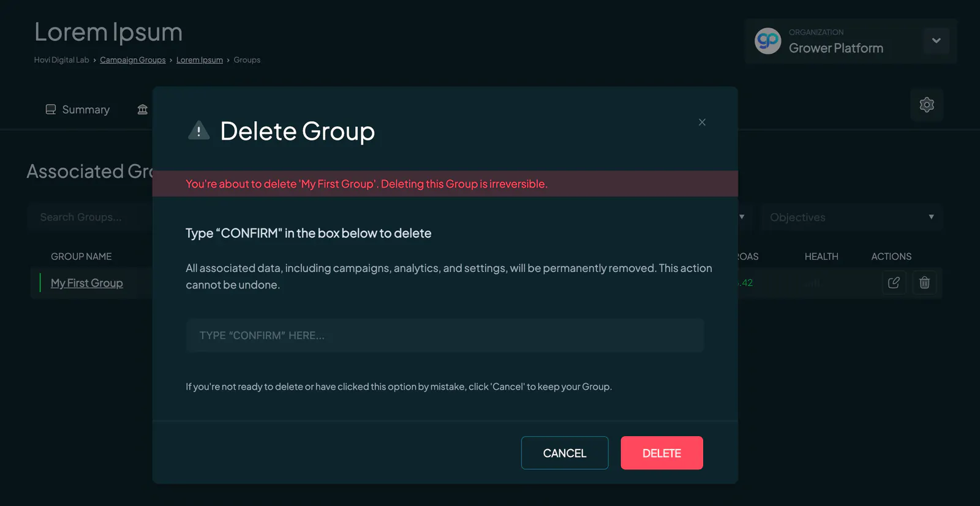The image size is (980, 506).
Task: Click the red DELETE button
Action: pyautogui.click(x=661, y=453)
